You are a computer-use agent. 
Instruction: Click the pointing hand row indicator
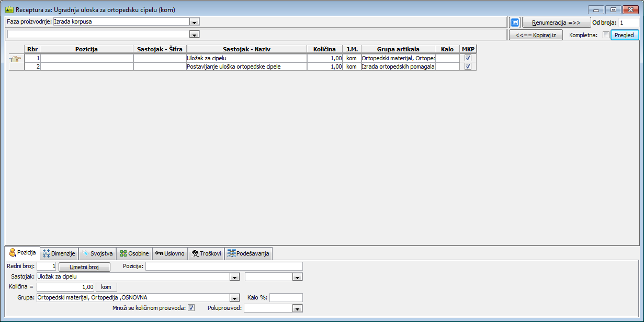(x=16, y=59)
